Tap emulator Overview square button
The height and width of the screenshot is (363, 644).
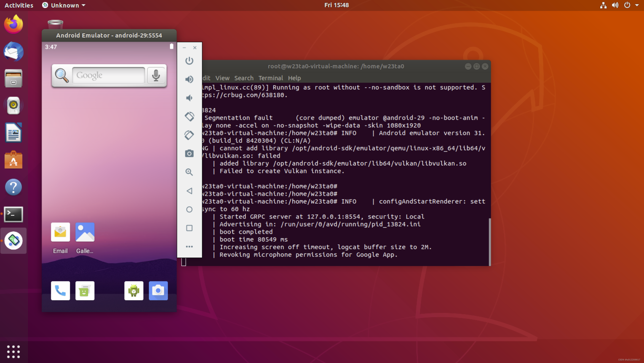pyautogui.click(x=189, y=228)
